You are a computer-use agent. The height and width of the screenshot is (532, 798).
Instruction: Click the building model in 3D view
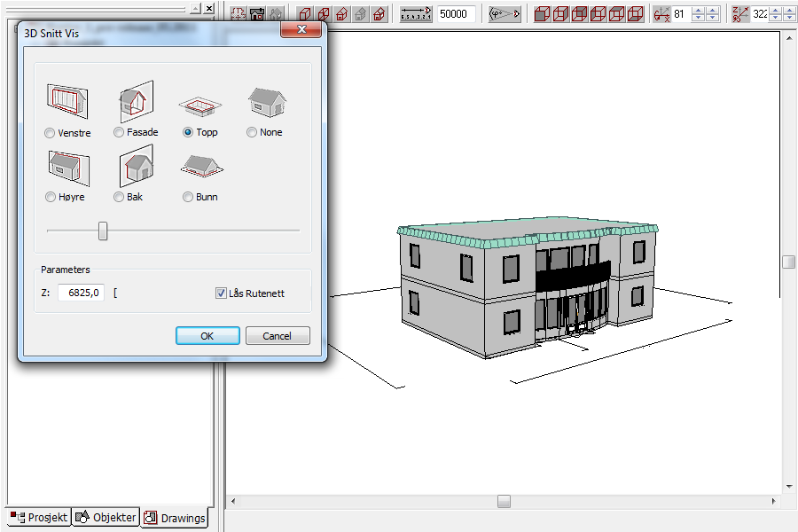[x=527, y=287]
